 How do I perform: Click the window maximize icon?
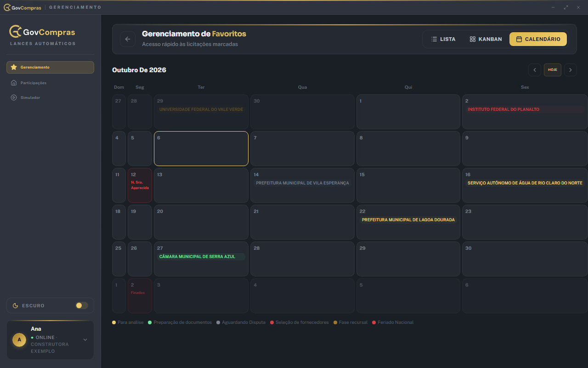(x=566, y=7)
